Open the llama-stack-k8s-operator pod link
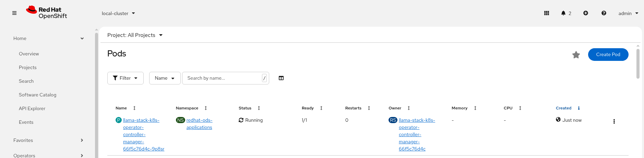This screenshot has width=644, height=158. 144,134
